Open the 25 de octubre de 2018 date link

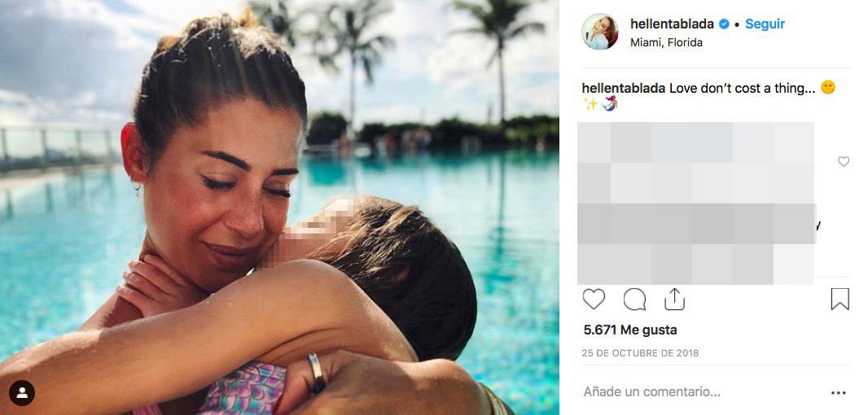(x=640, y=353)
